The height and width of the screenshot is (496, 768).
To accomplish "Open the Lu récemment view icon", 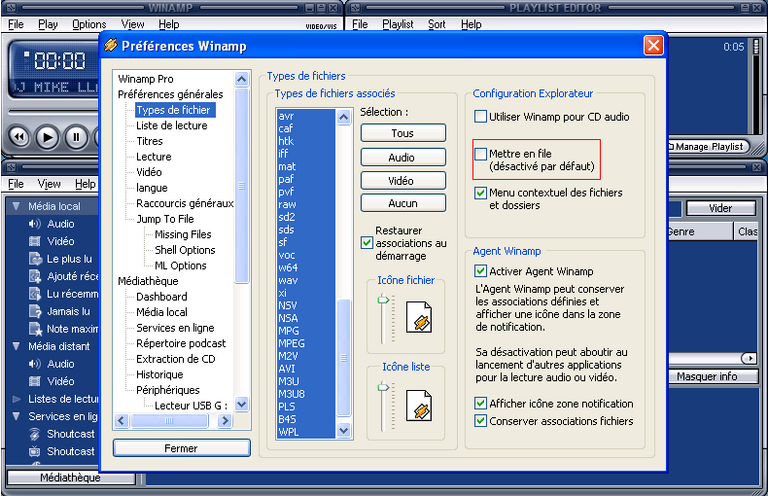I will (35, 294).
